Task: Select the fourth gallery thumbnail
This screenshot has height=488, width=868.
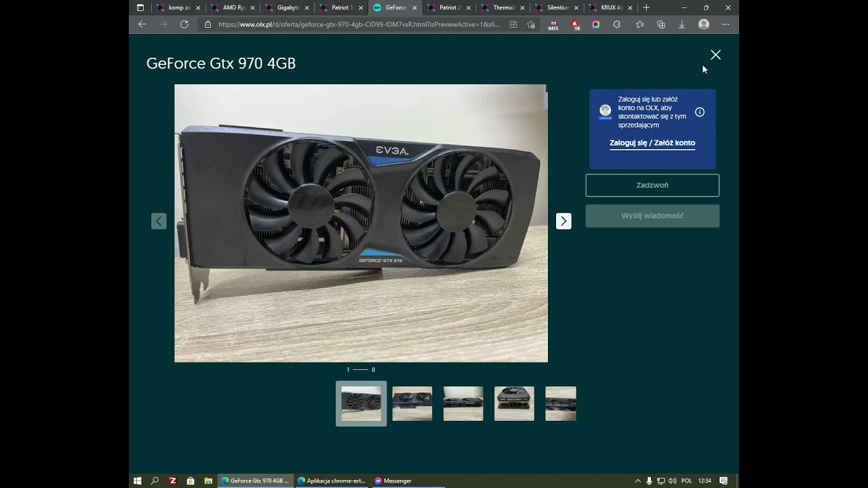Action: pos(514,403)
